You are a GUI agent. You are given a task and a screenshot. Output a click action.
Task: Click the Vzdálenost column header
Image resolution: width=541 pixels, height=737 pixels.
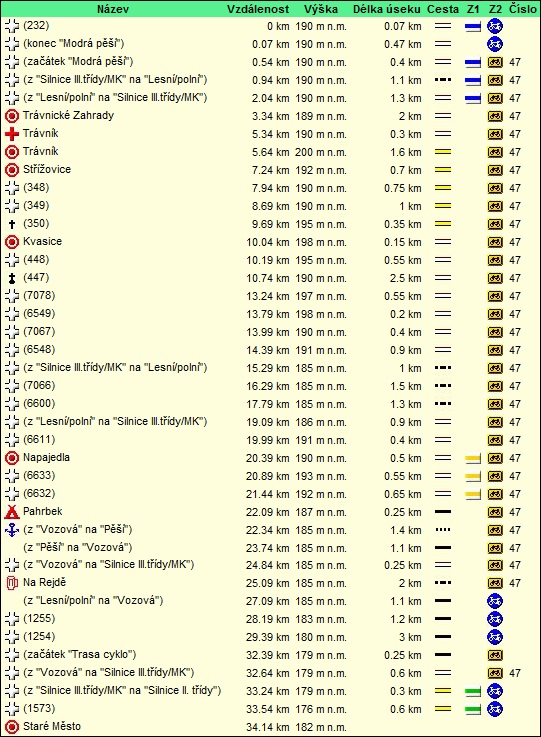[258, 9]
